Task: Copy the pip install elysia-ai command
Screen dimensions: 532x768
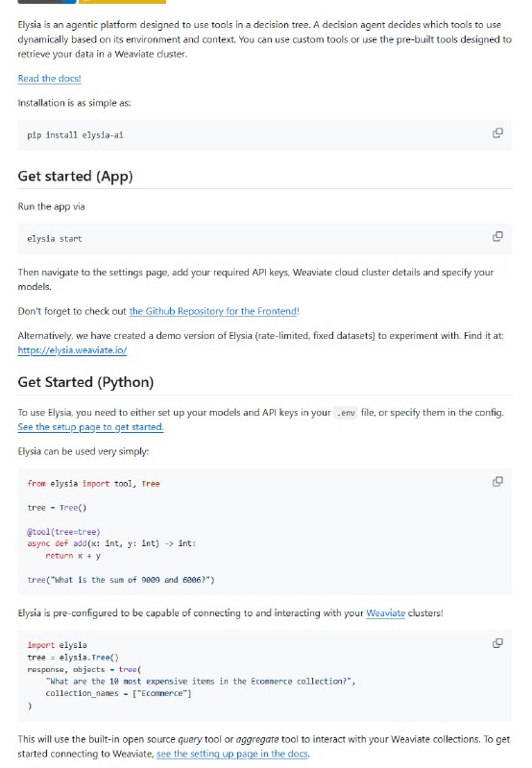Action: coord(497,133)
